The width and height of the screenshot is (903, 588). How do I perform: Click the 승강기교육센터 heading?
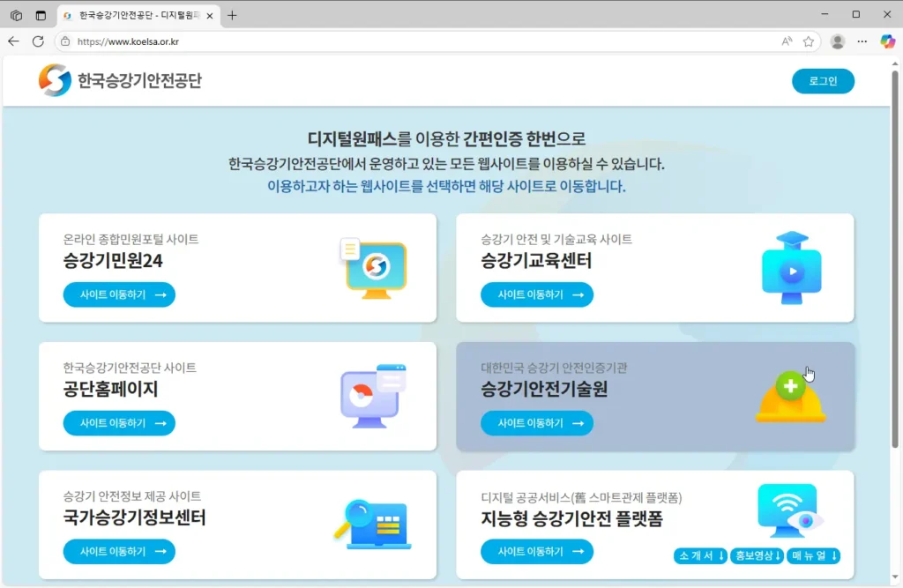coord(536,261)
